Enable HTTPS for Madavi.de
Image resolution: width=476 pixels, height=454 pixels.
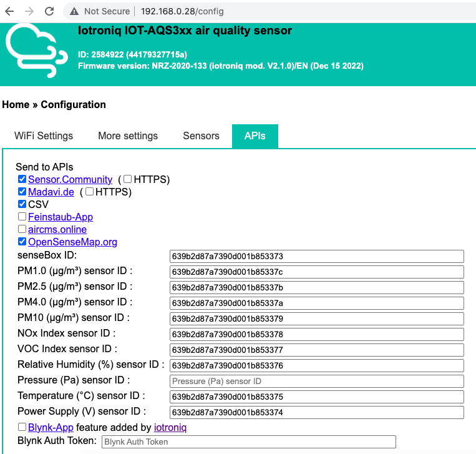[89, 192]
